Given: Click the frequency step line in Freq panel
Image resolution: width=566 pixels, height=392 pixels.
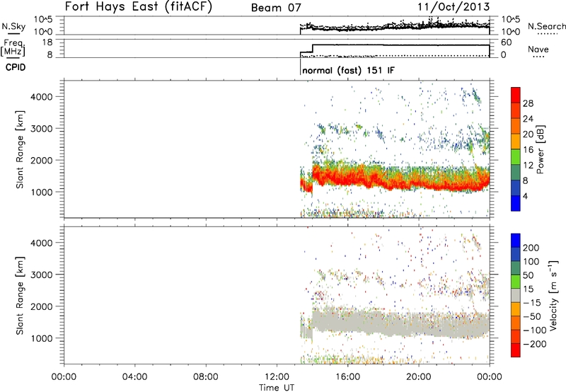Looking at the screenshot, I should pyautogui.click(x=395, y=45).
